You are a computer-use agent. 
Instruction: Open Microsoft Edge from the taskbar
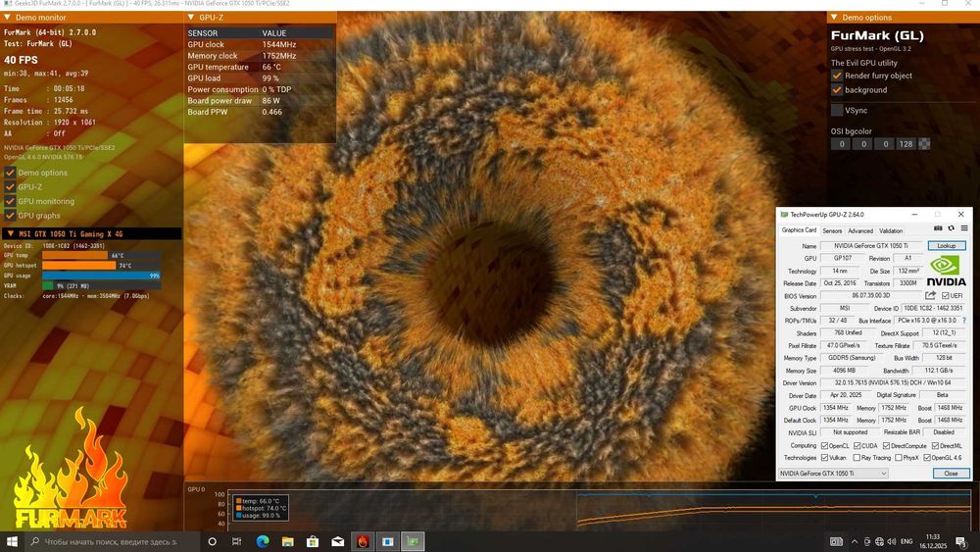pyautogui.click(x=263, y=541)
